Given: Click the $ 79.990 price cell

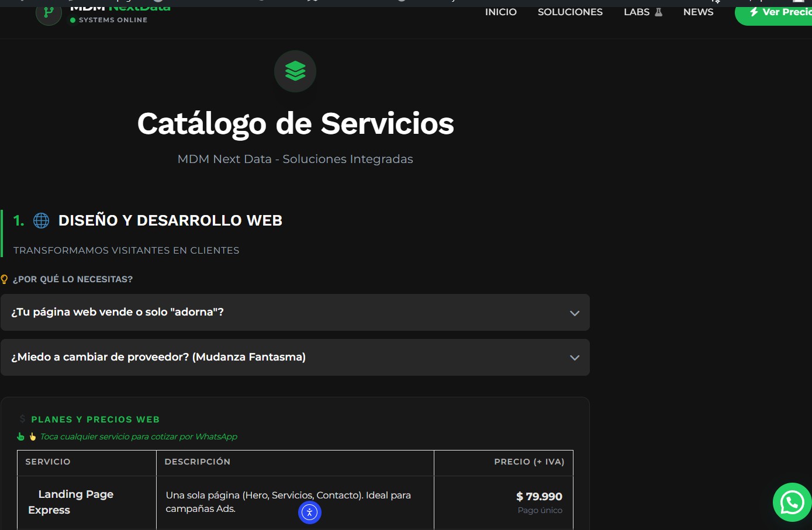Looking at the screenshot, I should click(x=538, y=497).
